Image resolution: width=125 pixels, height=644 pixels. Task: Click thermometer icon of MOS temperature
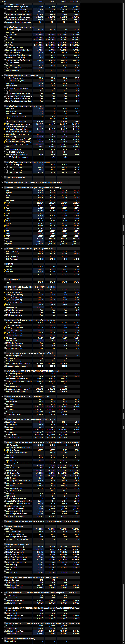(x=5, y=195)
